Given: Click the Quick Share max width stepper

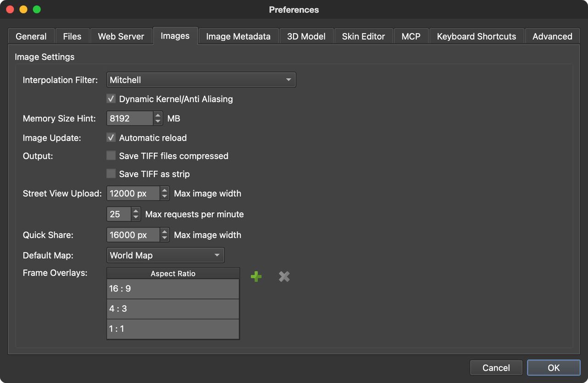Looking at the screenshot, I should (x=165, y=235).
